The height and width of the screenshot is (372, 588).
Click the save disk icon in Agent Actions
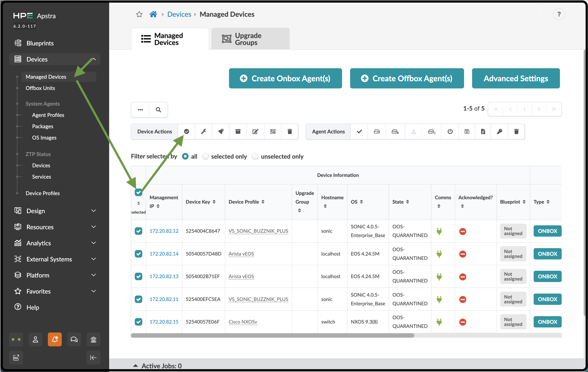(x=467, y=131)
